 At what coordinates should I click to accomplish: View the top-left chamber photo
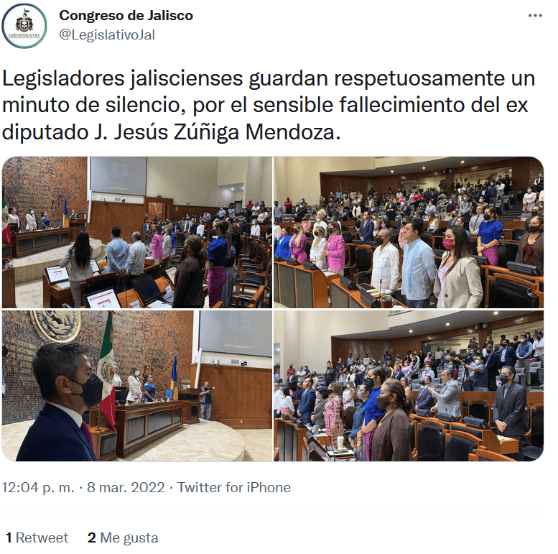(x=137, y=232)
